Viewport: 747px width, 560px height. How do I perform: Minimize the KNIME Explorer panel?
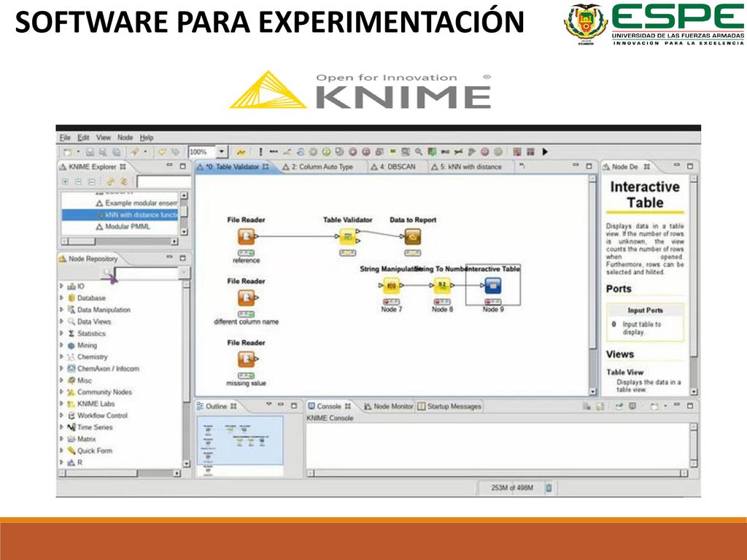tap(169, 166)
